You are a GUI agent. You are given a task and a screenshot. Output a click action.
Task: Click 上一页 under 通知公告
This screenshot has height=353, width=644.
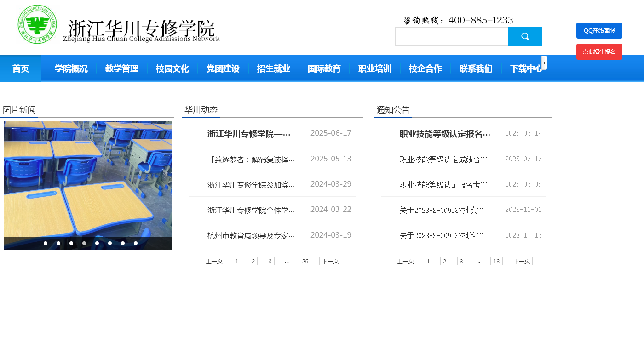click(x=406, y=261)
